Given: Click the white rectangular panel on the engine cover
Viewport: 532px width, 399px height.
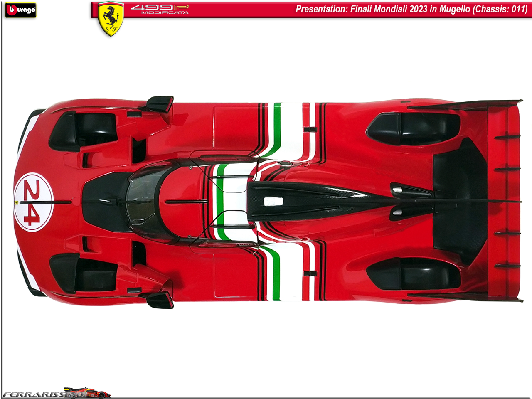Looking at the screenshot, I should pyautogui.click(x=273, y=202).
